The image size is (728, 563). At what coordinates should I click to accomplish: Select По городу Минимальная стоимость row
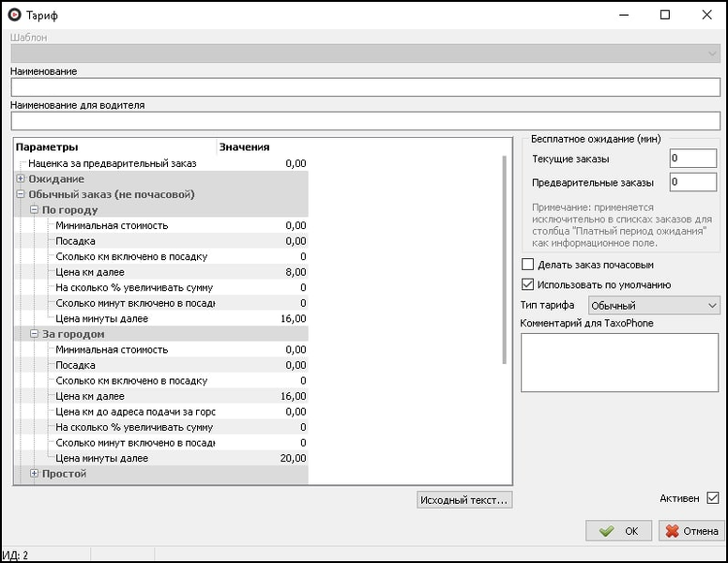(x=161, y=225)
